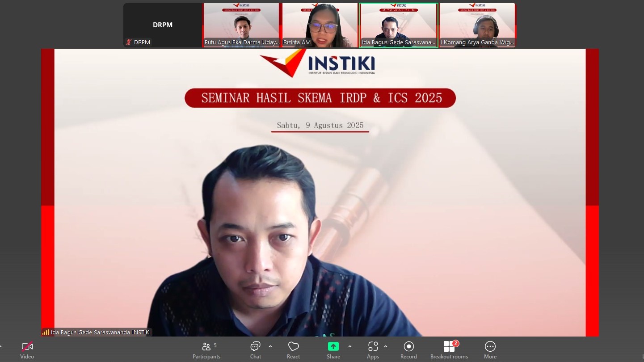644x362 pixels.
Task: Open the More options menu
Action: pyautogui.click(x=490, y=347)
